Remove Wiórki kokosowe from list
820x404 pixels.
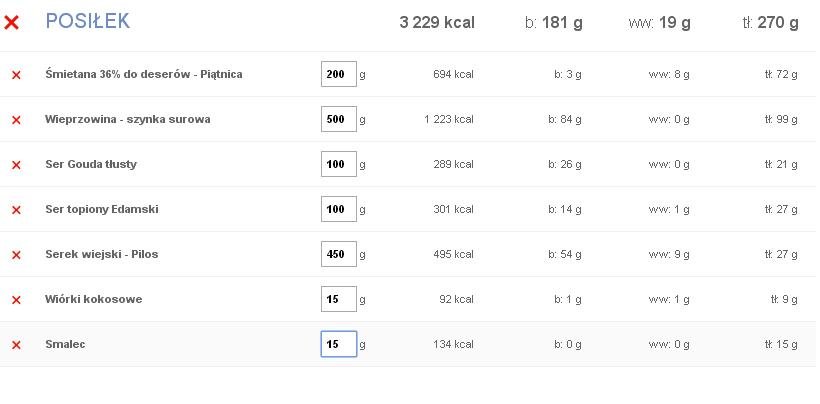(x=16, y=299)
